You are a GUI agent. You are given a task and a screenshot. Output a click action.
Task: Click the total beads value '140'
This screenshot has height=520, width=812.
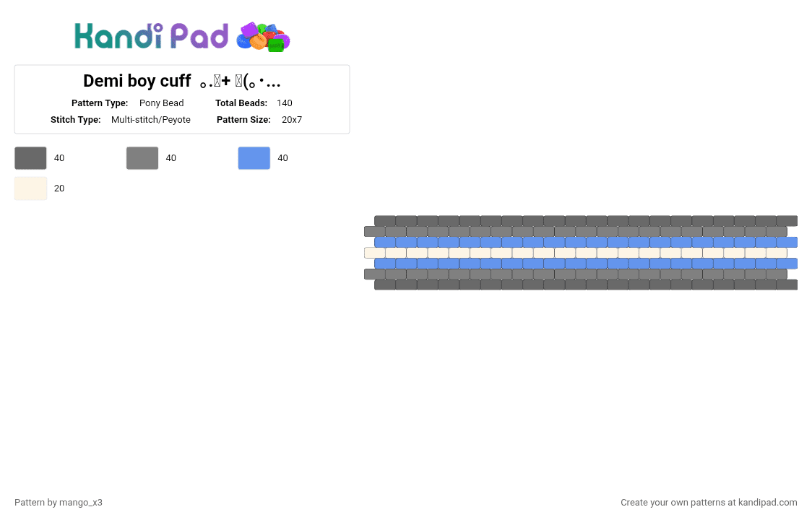tap(285, 103)
